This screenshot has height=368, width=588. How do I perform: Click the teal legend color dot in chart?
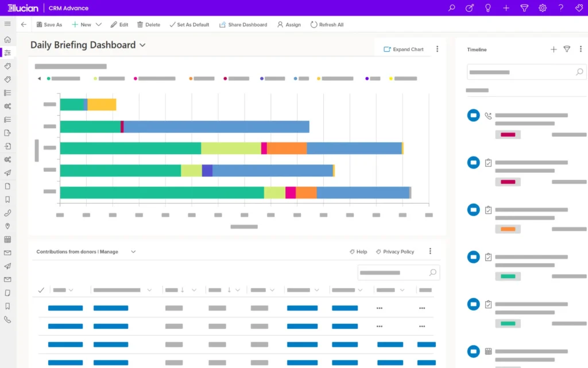pyautogui.click(x=49, y=78)
